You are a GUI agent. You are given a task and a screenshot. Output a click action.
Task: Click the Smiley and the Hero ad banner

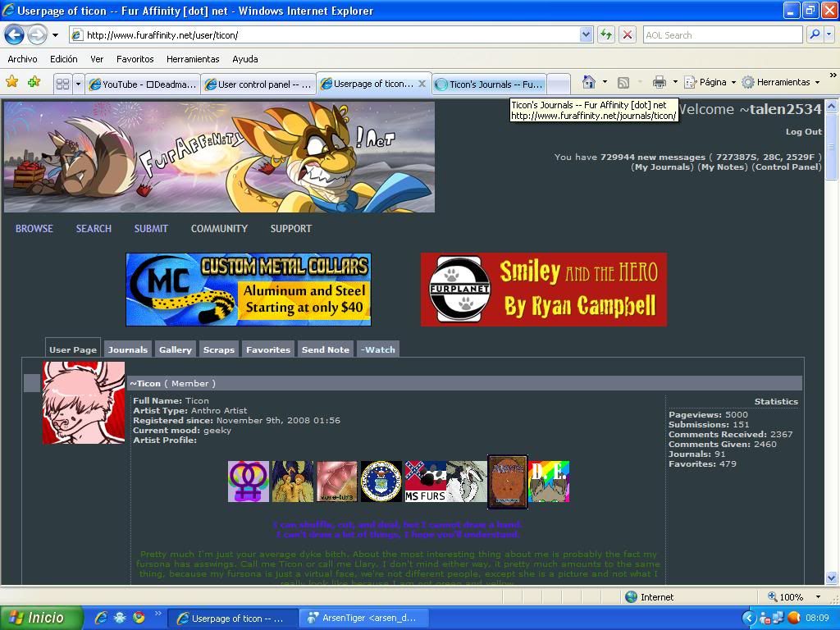click(x=544, y=290)
